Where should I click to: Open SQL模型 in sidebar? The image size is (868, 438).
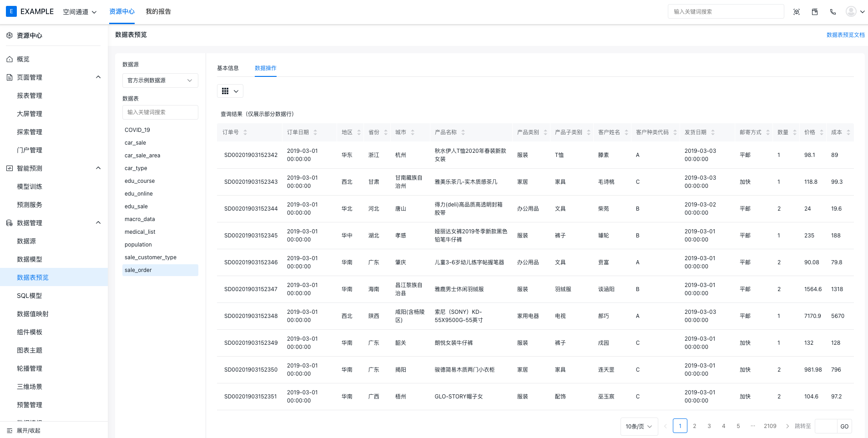pyautogui.click(x=30, y=296)
